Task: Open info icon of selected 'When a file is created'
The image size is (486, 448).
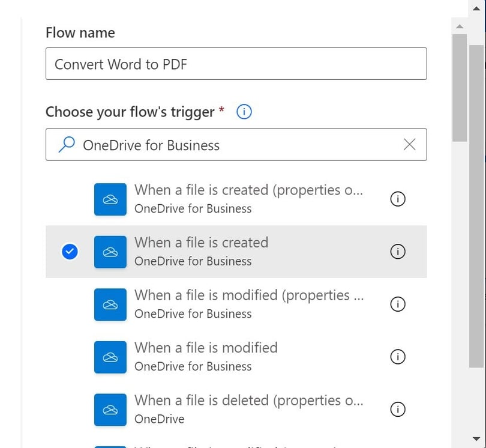Action: click(398, 251)
